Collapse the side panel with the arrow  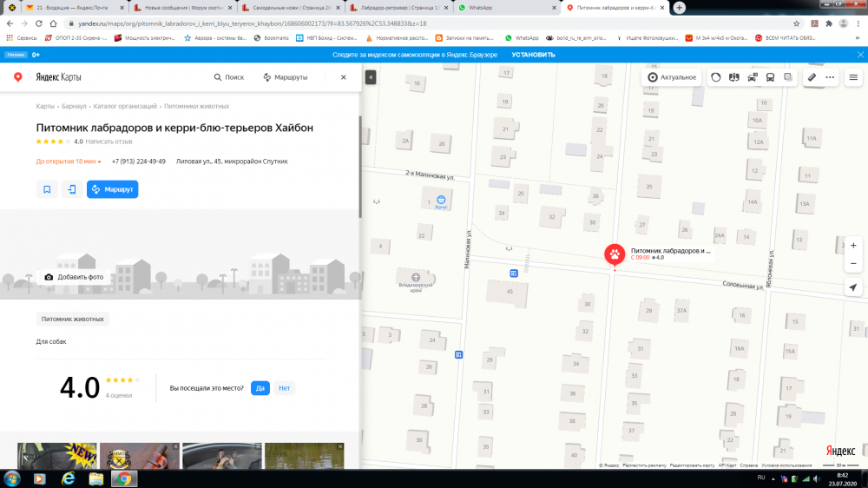click(x=371, y=77)
